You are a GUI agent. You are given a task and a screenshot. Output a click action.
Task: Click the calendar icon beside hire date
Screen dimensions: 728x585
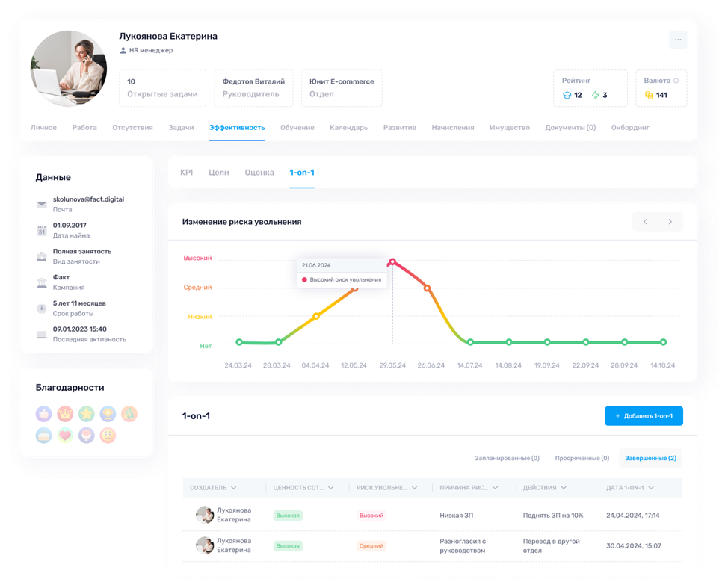point(42,231)
